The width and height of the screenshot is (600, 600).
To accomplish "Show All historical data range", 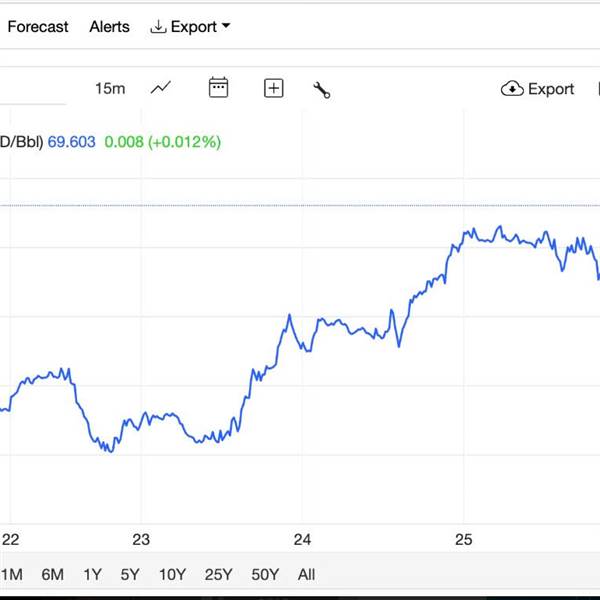I will click(x=306, y=574).
